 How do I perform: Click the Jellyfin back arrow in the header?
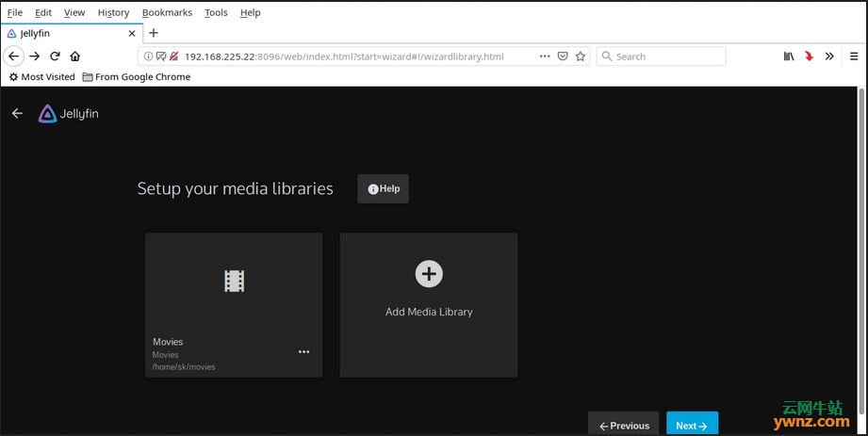(x=17, y=113)
